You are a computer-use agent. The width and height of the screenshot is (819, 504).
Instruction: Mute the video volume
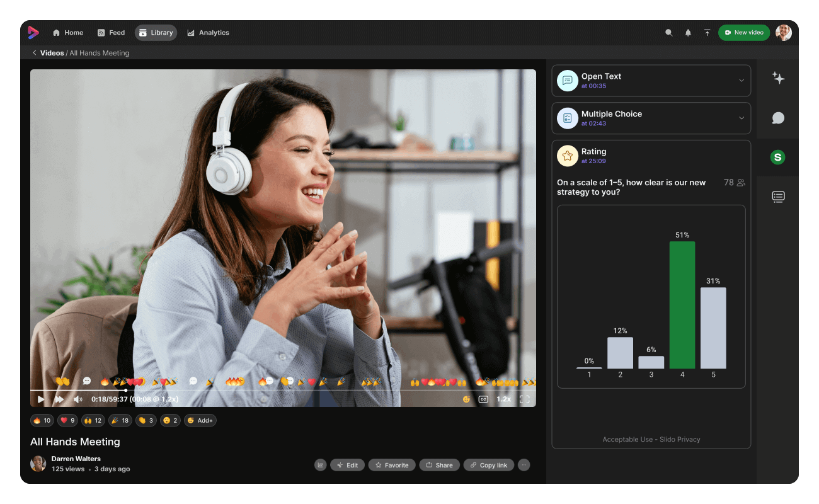tap(77, 399)
